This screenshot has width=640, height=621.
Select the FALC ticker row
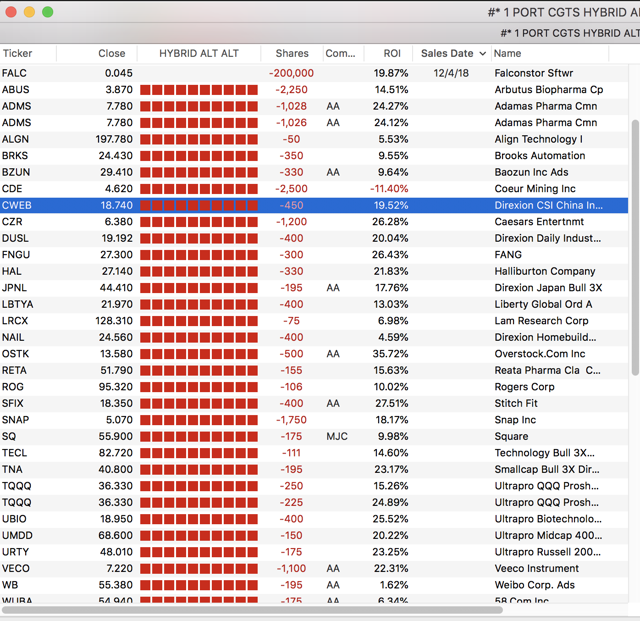[314, 73]
